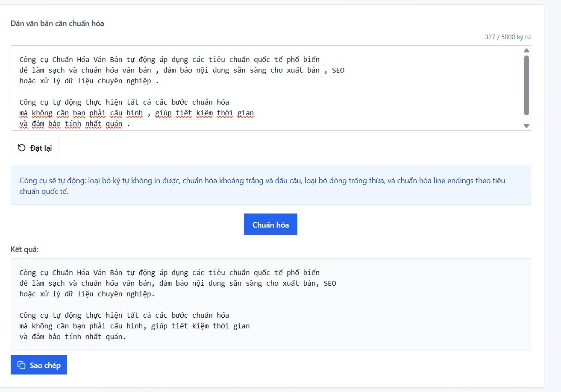Click the first line of the result box

click(169, 272)
